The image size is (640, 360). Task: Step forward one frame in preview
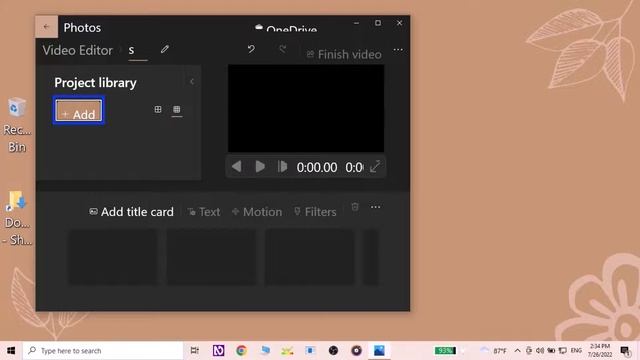(x=282, y=167)
